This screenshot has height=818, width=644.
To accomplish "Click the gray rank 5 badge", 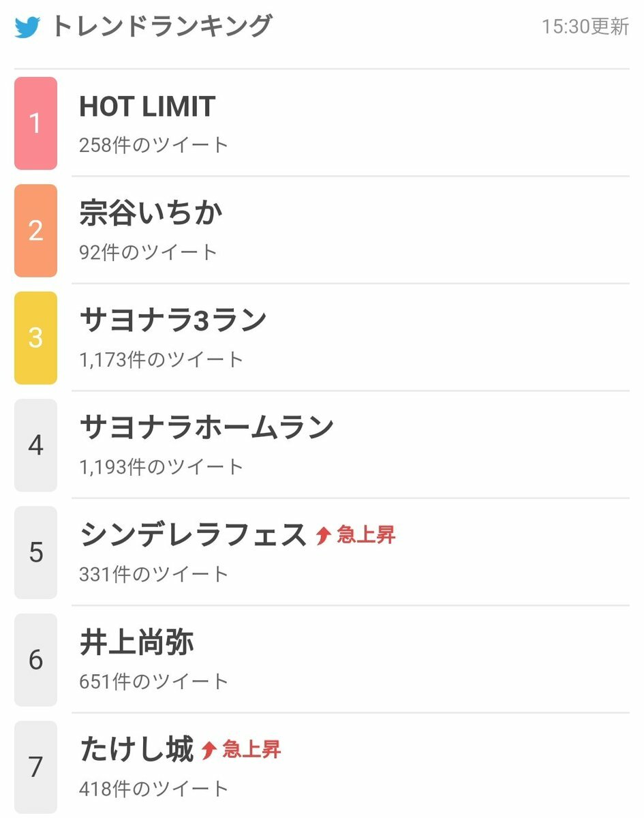I will [35, 553].
